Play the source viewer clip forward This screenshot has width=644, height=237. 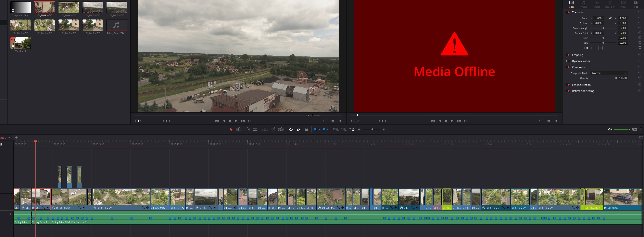[x=236, y=121]
